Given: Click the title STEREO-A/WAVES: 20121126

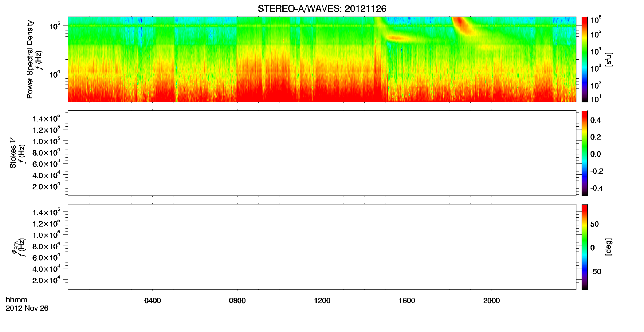Looking at the screenshot, I should (x=322, y=9).
